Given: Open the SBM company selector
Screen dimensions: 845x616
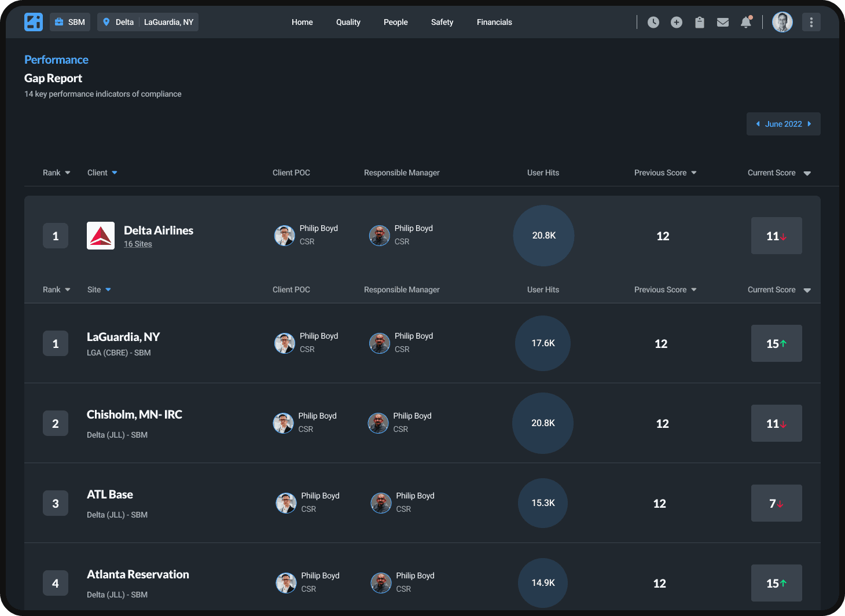Looking at the screenshot, I should click(x=70, y=22).
